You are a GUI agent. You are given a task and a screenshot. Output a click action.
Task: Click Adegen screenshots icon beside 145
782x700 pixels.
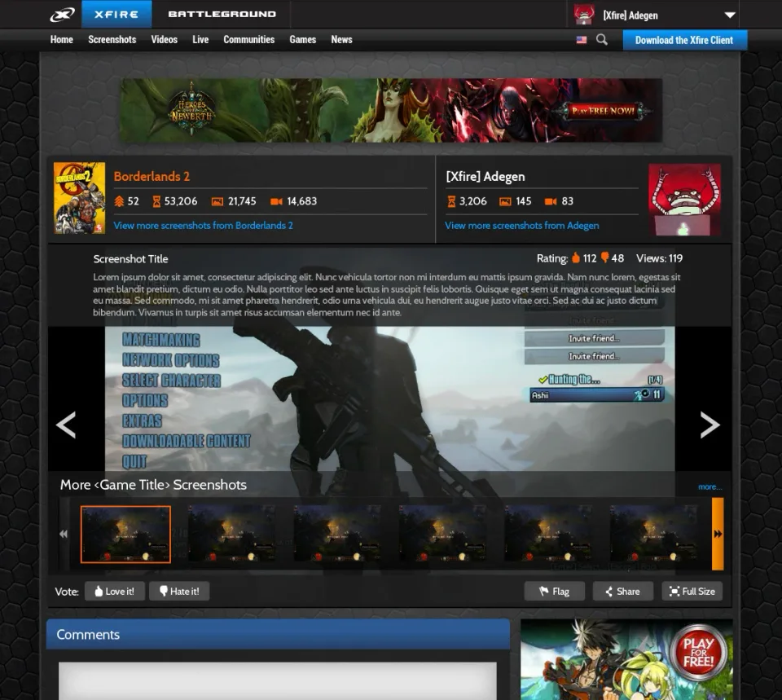pyautogui.click(x=505, y=201)
